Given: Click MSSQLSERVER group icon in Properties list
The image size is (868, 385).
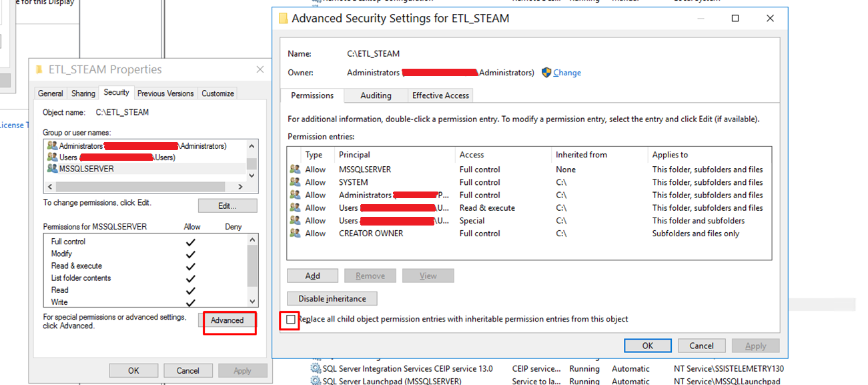Looking at the screenshot, I should click(x=52, y=169).
